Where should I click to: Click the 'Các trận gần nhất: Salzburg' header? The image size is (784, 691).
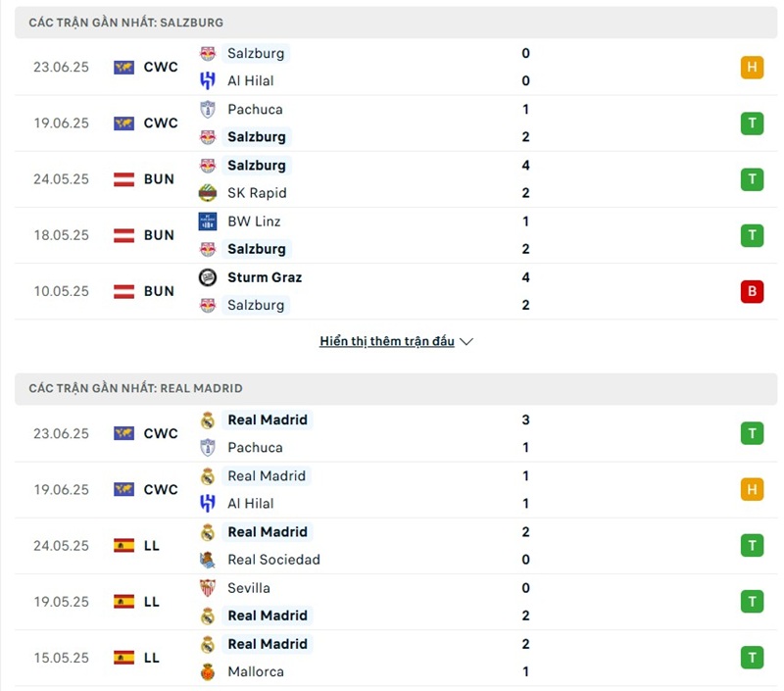pos(126,22)
